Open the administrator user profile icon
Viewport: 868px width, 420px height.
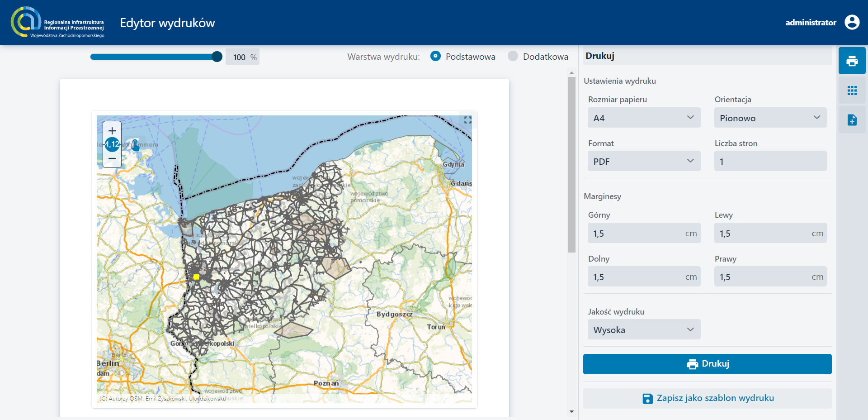pyautogui.click(x=852, y=22)
